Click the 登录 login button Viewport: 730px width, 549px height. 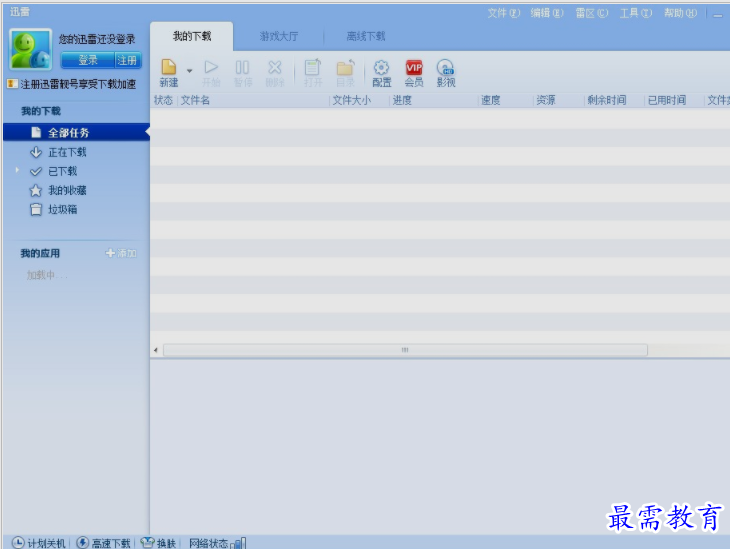coord(88,60)
